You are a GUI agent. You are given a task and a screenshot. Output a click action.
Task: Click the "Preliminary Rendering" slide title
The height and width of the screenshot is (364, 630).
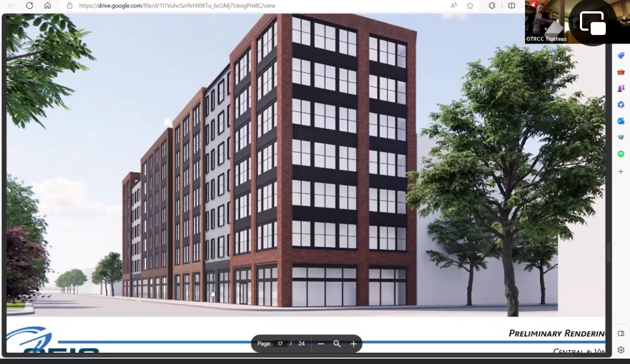(x=556, y=333)
